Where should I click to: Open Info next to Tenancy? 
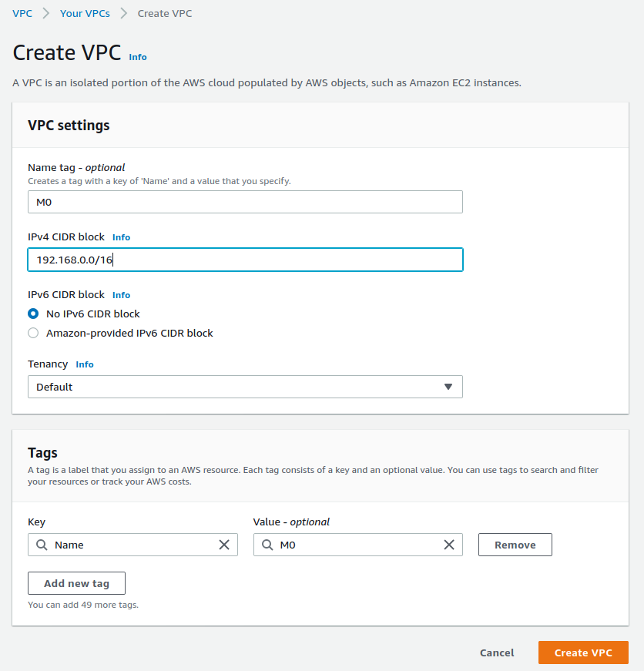pos(85,364)
